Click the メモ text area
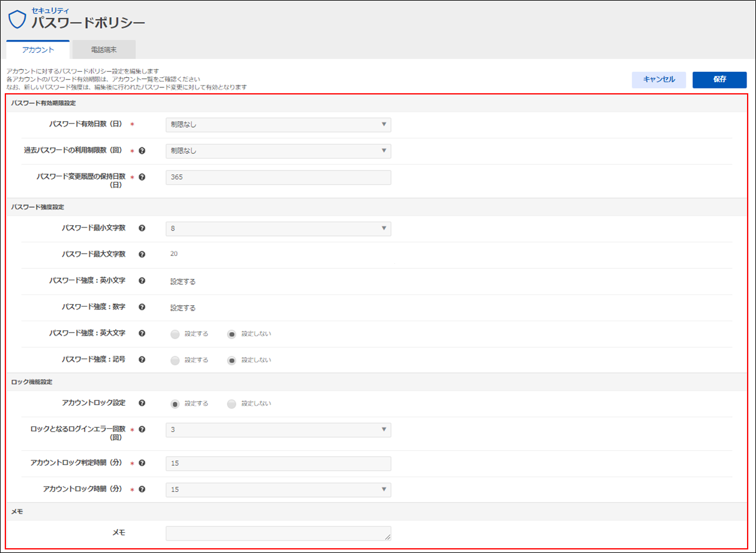The width and height of the screenshot is (756, 553). pos(278,533)
